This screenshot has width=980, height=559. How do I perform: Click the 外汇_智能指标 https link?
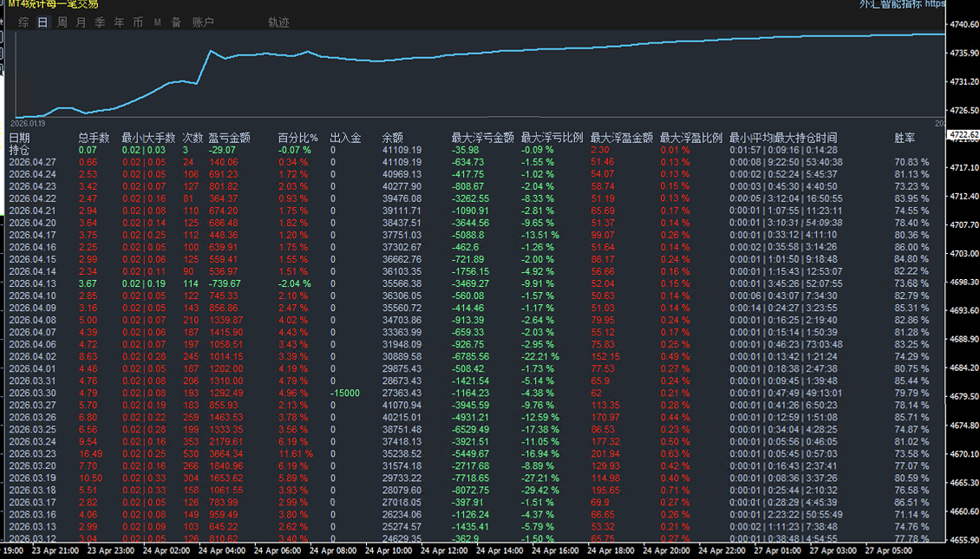[x=902, y=4]
